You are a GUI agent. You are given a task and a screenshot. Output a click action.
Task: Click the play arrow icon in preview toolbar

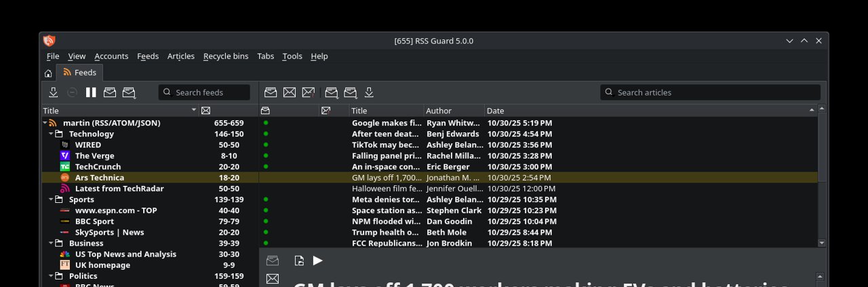tap(317, 261)
